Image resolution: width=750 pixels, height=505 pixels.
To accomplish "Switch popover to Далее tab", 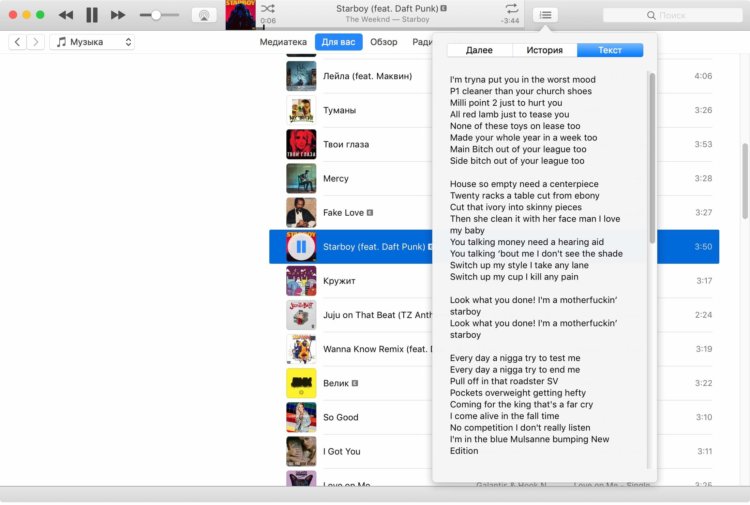I will 479,50.
